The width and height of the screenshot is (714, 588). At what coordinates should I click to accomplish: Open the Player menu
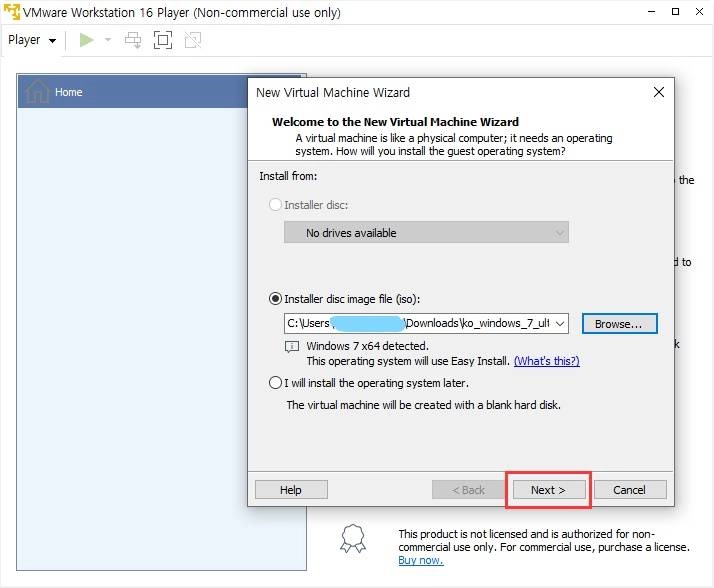coord(32,40)
